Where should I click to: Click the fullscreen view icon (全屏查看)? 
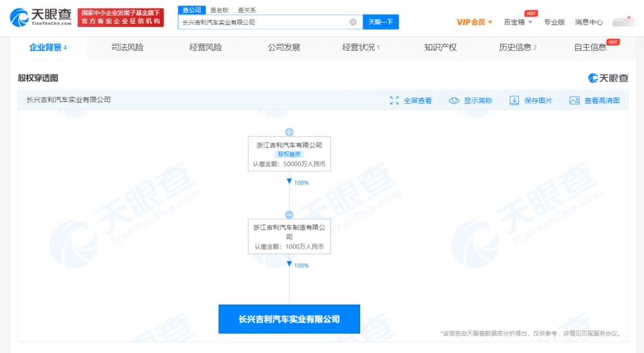click(395, 100)
